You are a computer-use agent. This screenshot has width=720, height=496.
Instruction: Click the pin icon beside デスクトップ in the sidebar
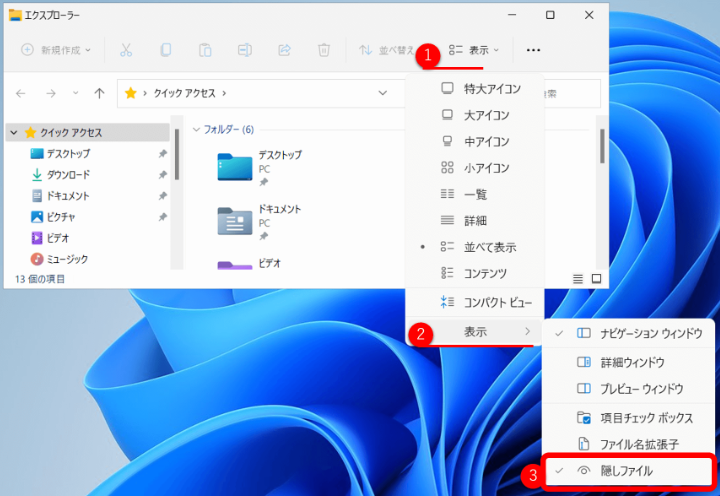pos(163,154)
